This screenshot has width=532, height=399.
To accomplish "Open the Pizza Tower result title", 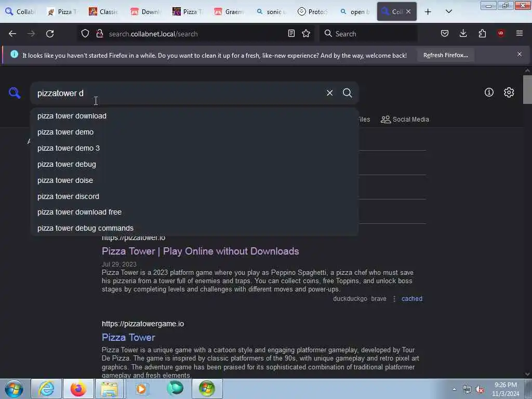I will [x=128, y=337].
